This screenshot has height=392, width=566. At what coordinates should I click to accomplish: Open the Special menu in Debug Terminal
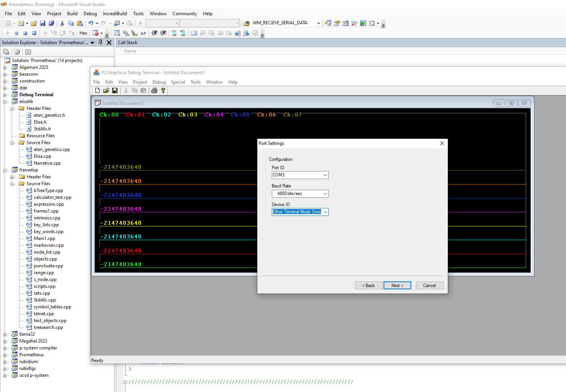[x=178, y=82]
